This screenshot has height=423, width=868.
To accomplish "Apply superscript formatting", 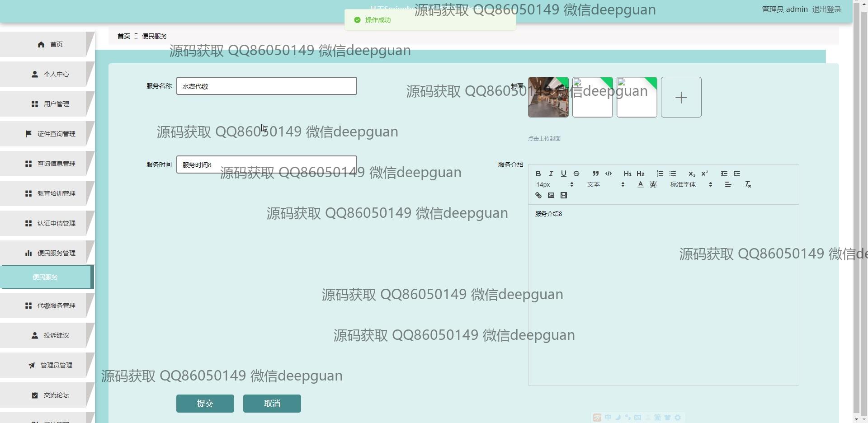I will (x=704, y=174).
